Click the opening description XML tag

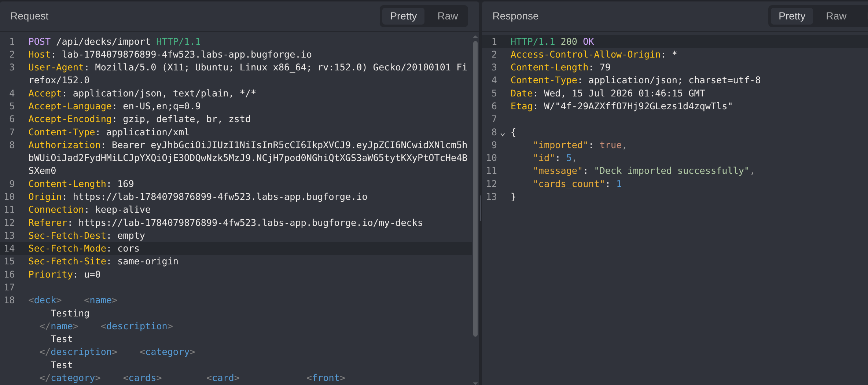tap(137, 326)
